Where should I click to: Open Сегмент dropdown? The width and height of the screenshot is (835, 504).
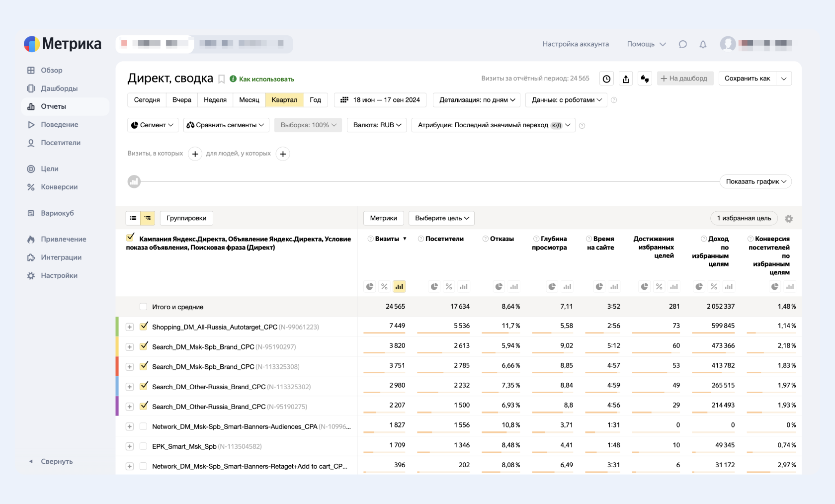(153, 125)
